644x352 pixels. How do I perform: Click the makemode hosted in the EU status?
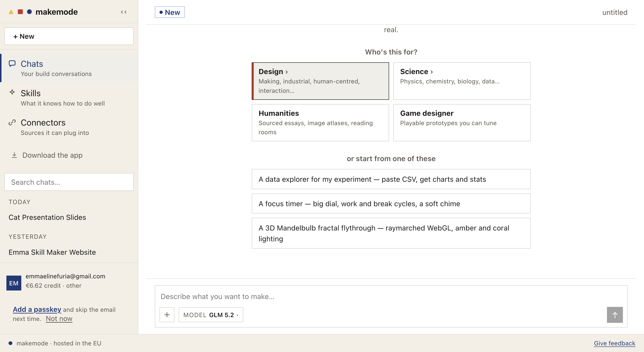pos(55,343)
